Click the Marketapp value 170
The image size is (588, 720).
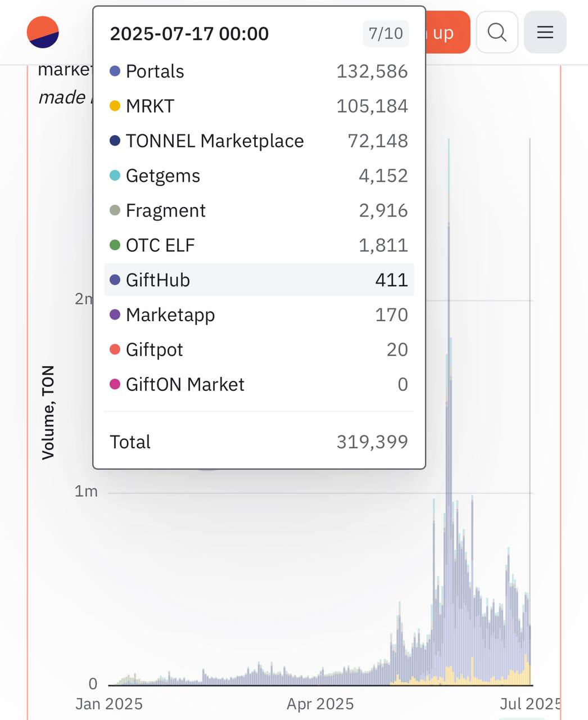click(x=392, y=315)
